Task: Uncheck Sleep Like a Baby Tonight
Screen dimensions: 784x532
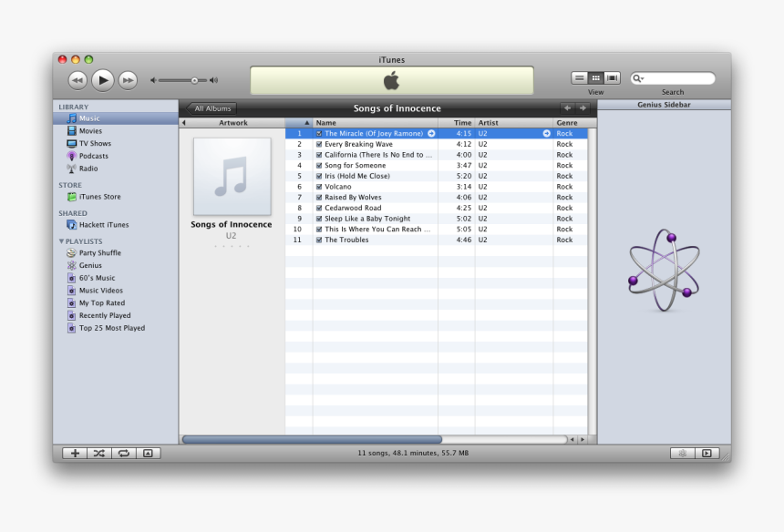Action: [x=319, y=219]
